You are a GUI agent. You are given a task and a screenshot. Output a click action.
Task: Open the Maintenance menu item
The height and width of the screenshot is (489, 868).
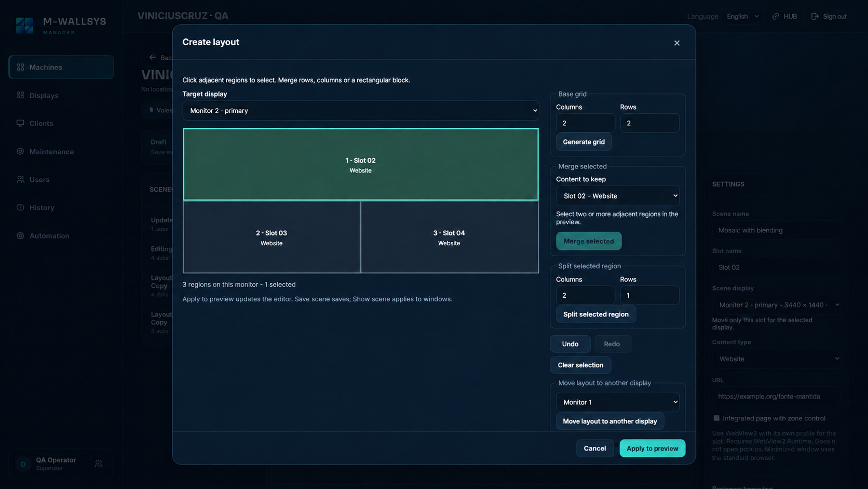61,151
